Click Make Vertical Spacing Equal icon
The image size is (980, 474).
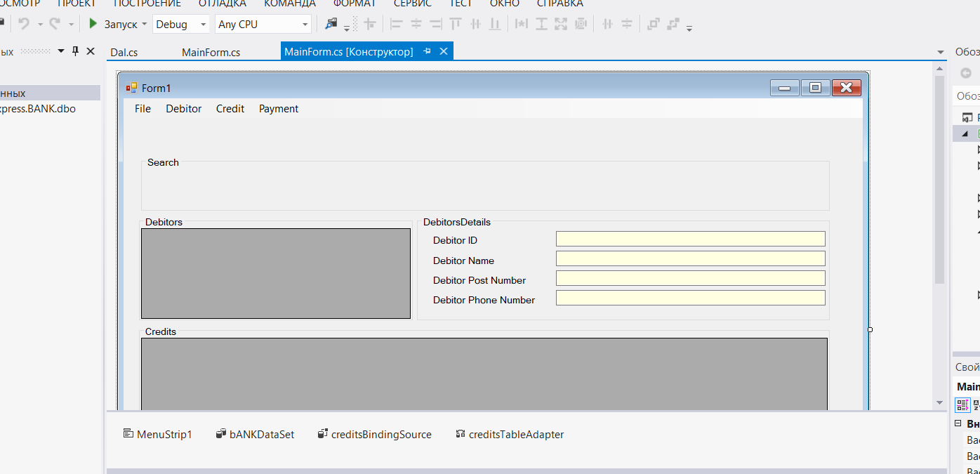(x=627, y=24)
